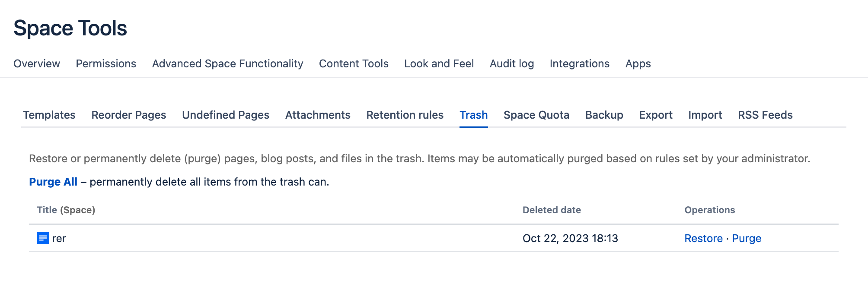Click Purge All link
Viewport: 868px width, 290px height.
click(x=53, y=182)
